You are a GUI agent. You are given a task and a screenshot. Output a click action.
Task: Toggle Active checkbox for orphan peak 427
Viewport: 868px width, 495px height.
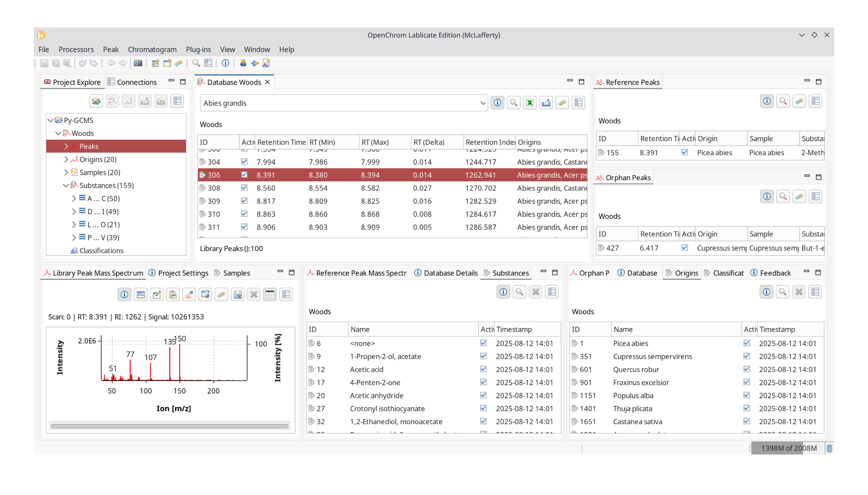[x=685, y=248]
